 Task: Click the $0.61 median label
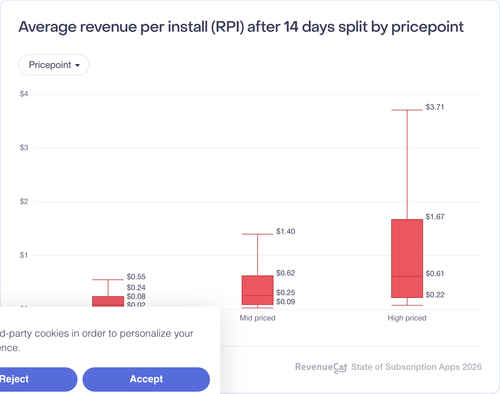[435, 273]
